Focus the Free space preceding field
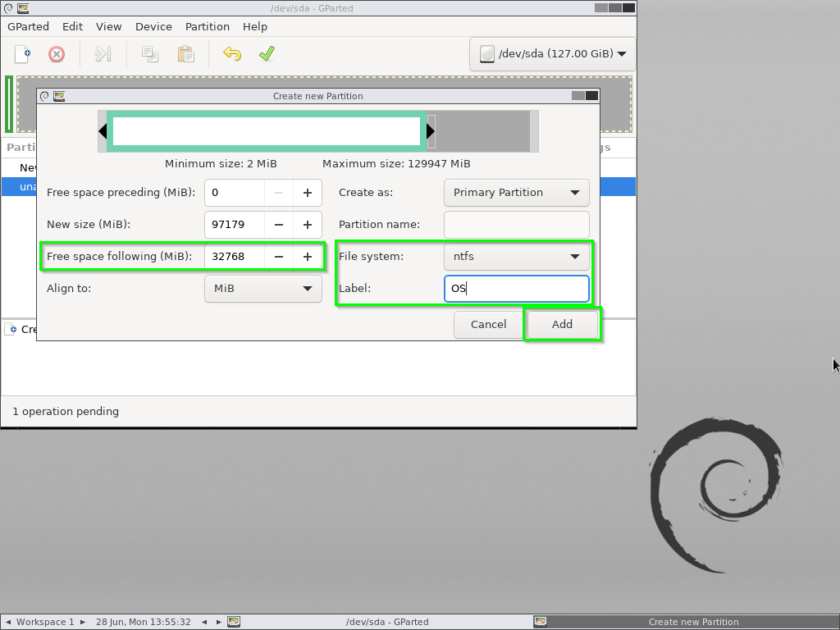The height and width of the screenshot is (630, 840). point(235,193)
